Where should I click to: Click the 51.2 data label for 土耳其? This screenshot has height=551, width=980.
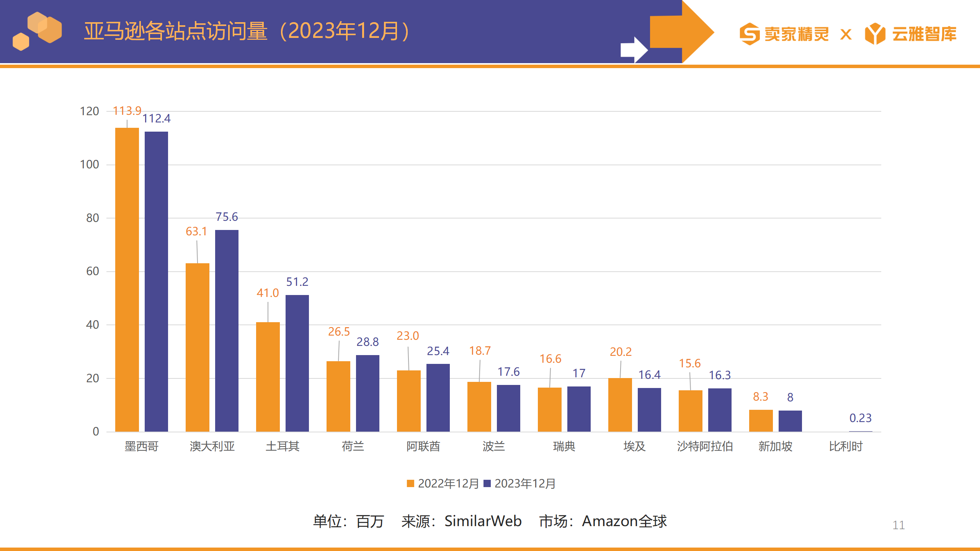[x=297, y=282]
